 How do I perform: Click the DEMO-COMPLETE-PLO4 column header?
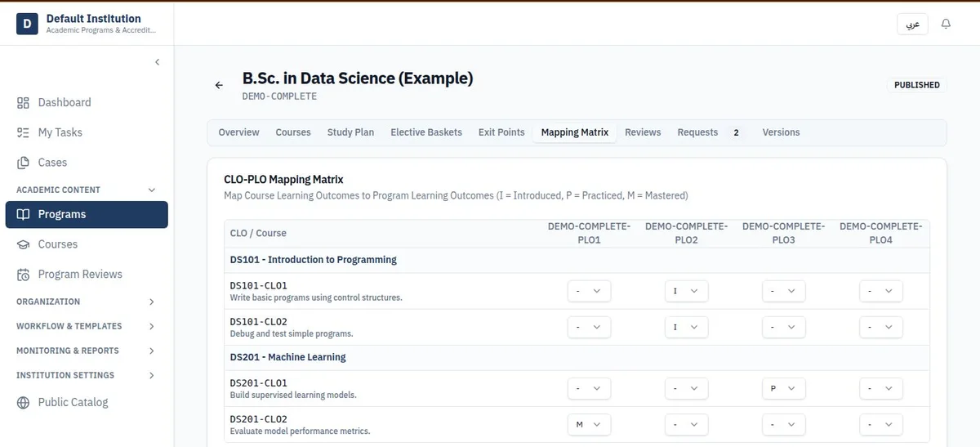881,233
